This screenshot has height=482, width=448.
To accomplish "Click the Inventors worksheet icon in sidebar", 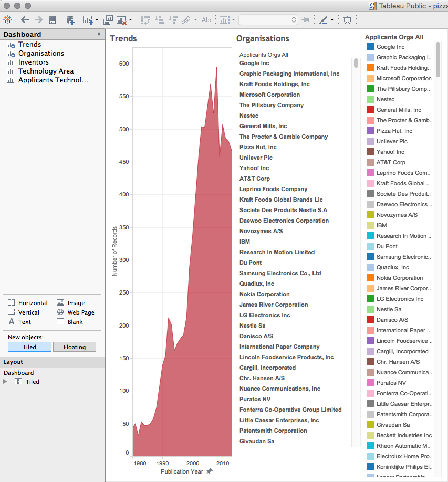I will tap(11, 62).
